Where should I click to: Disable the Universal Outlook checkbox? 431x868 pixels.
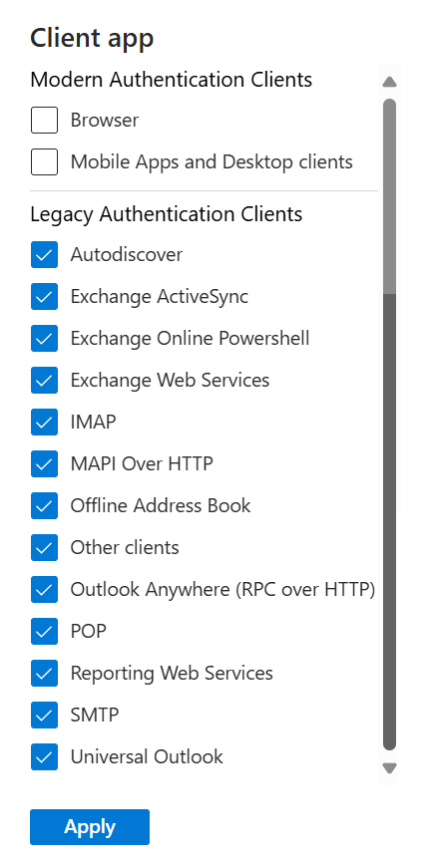pos(44,757)
